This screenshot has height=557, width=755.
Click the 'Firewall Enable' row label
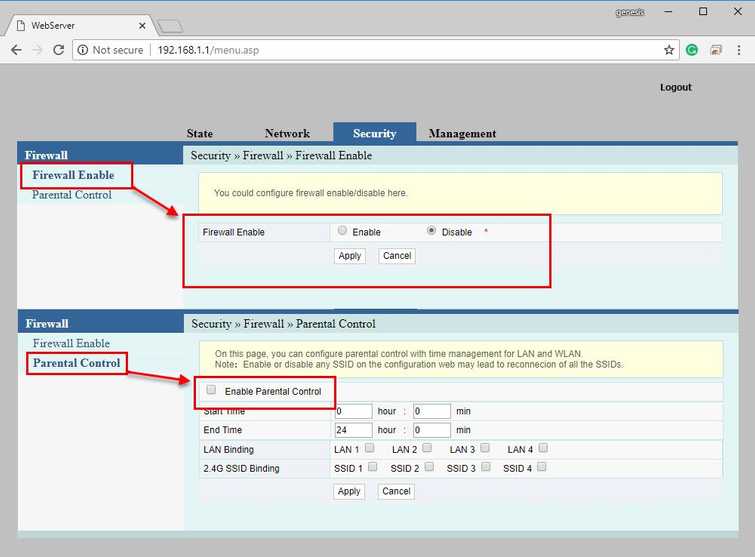point(234,232)
